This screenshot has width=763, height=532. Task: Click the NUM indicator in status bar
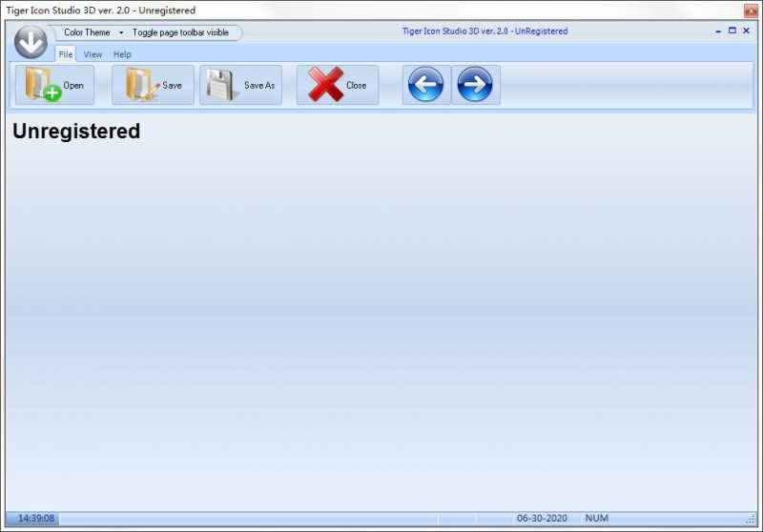[597, 519]
